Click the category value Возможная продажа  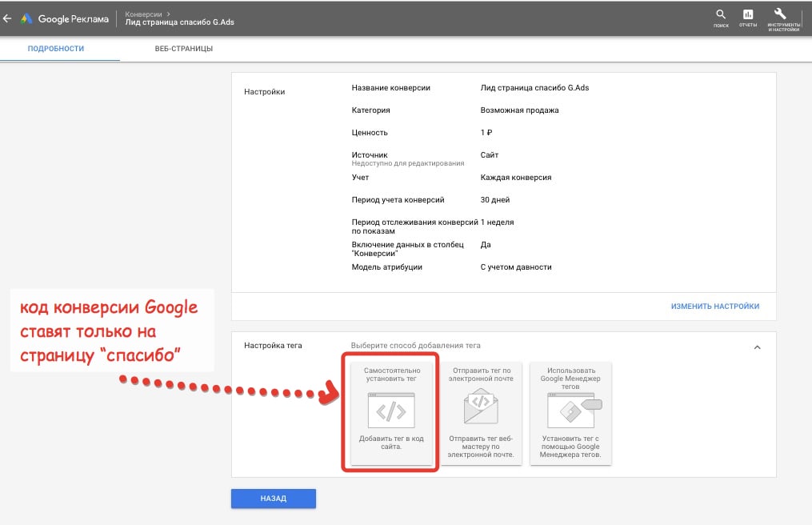519,110
